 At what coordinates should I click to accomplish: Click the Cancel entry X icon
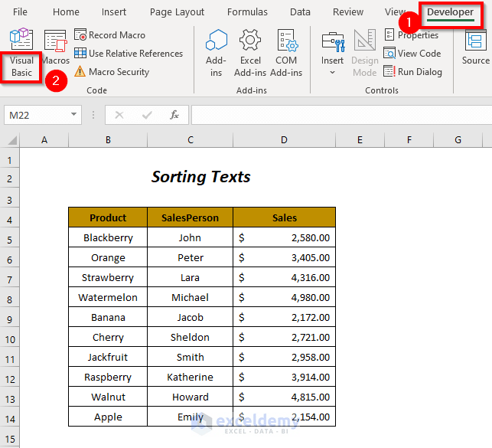click(x=119, y=115)
